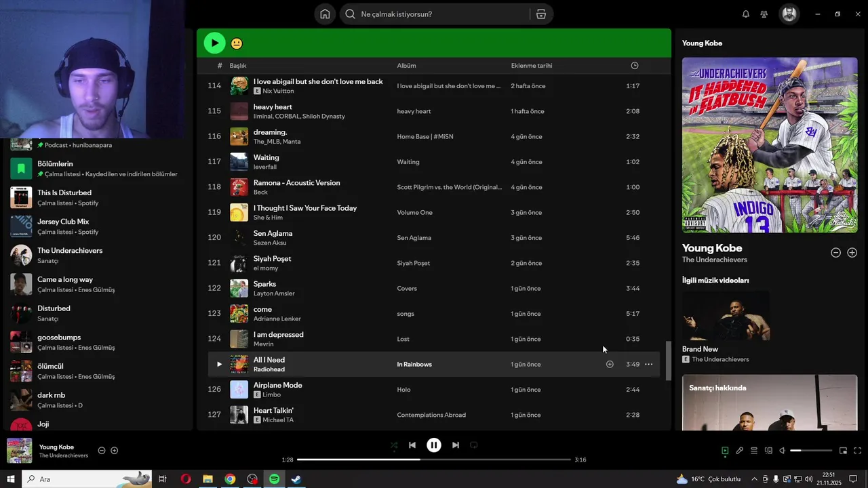Open the Brand New music video thumbnail
The width and height of the screenshot is (868, 488).
tap(726, 315)
